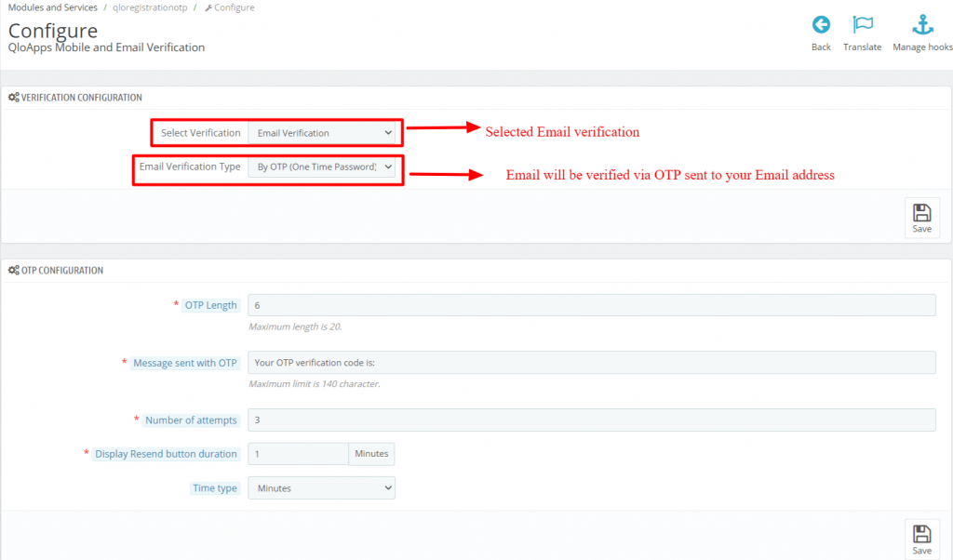Click the wrench icon in breadcrumb
The image size is (953, 560).
click(208, 7)
